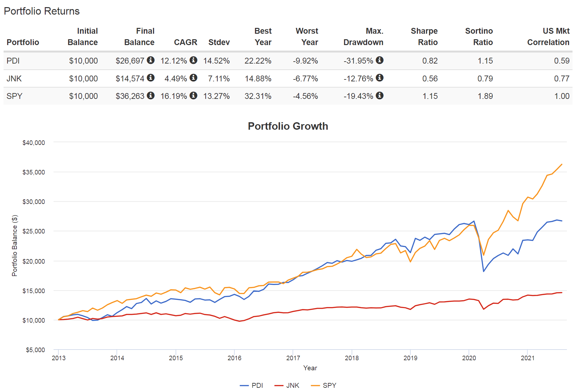Click the CAGR column header
The height and width of the screenshot is (392, 579).
click(186, 42)
